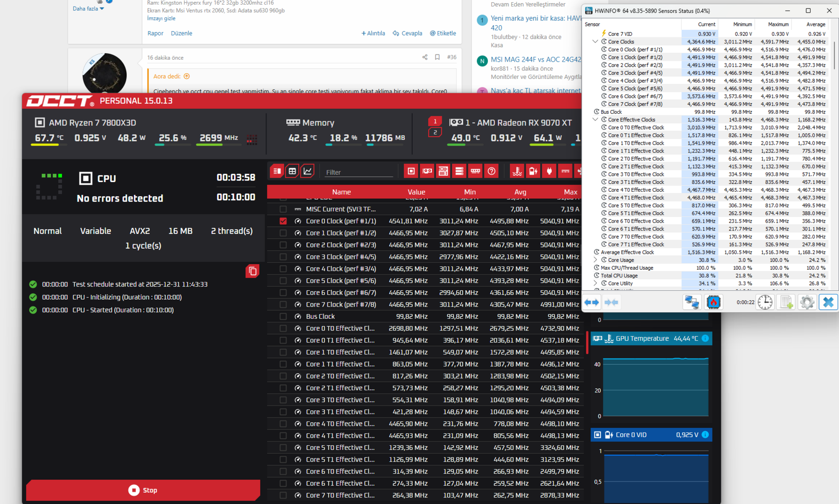
Task: Check the Core 7 Clock (perf #7/8) checkbox
Action: 283,304
